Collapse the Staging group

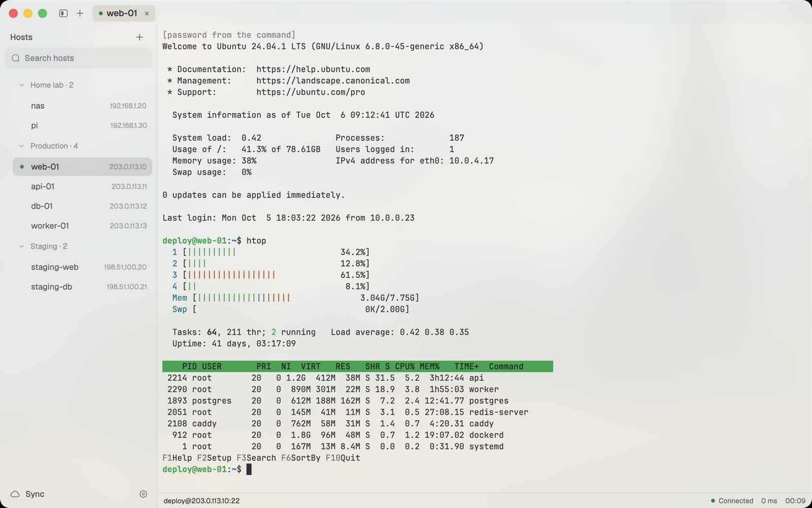point(21,246)
